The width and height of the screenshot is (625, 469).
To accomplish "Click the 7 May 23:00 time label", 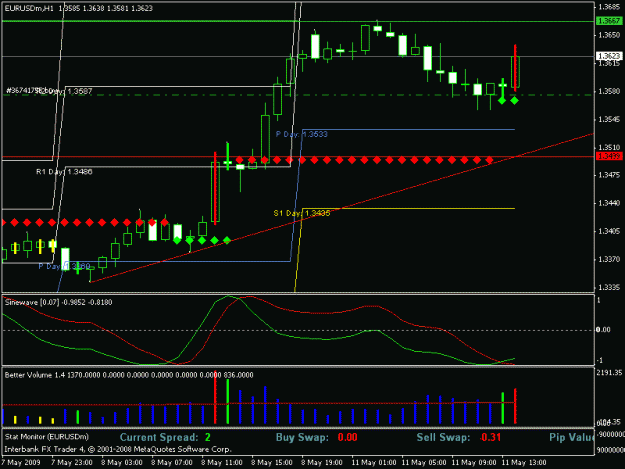I will [72, 463].
